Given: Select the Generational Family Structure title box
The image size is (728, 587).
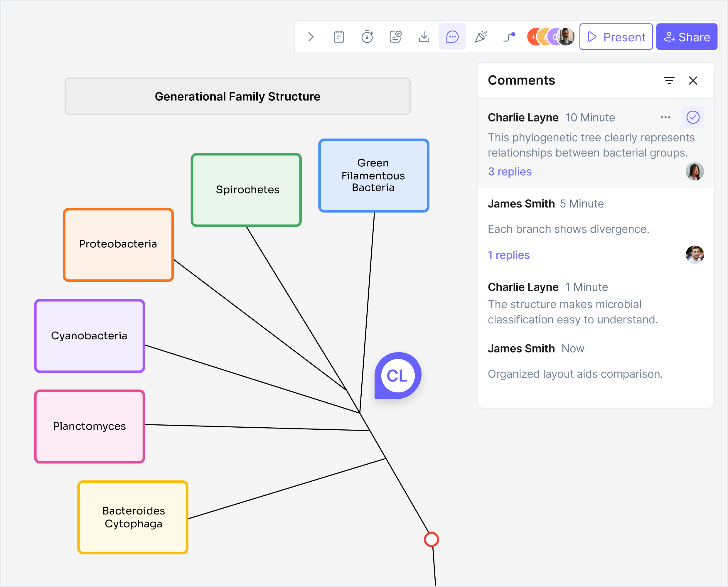Looking at the screenshot, I should point(237,96).
